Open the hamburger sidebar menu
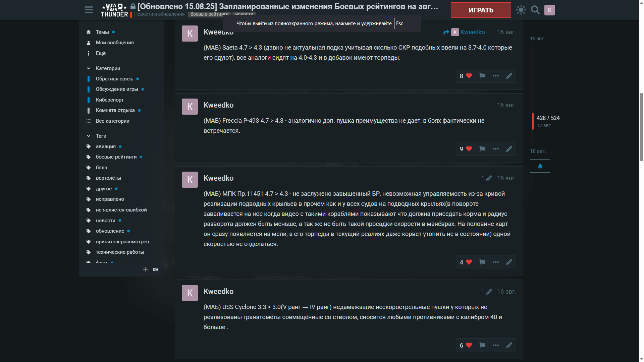Image resolution: width=644 pixels, height=362 pixels. click(x=89, y=10)
